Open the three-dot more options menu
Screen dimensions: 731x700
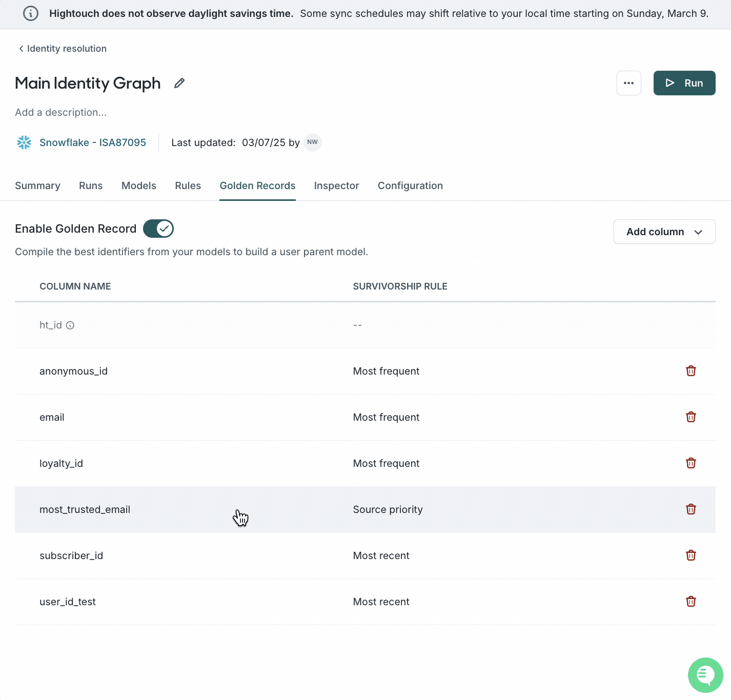(628, 83)
